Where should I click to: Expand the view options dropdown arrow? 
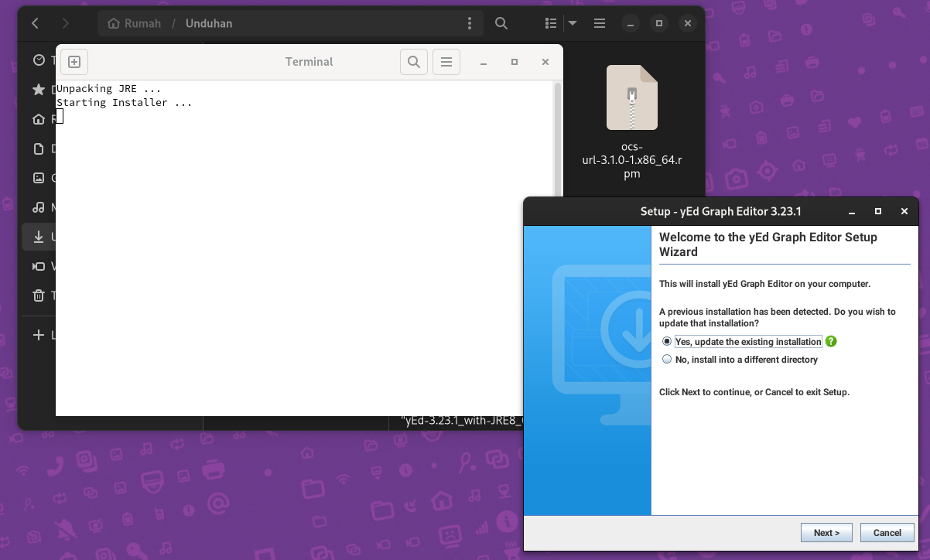tap(573, 23)
